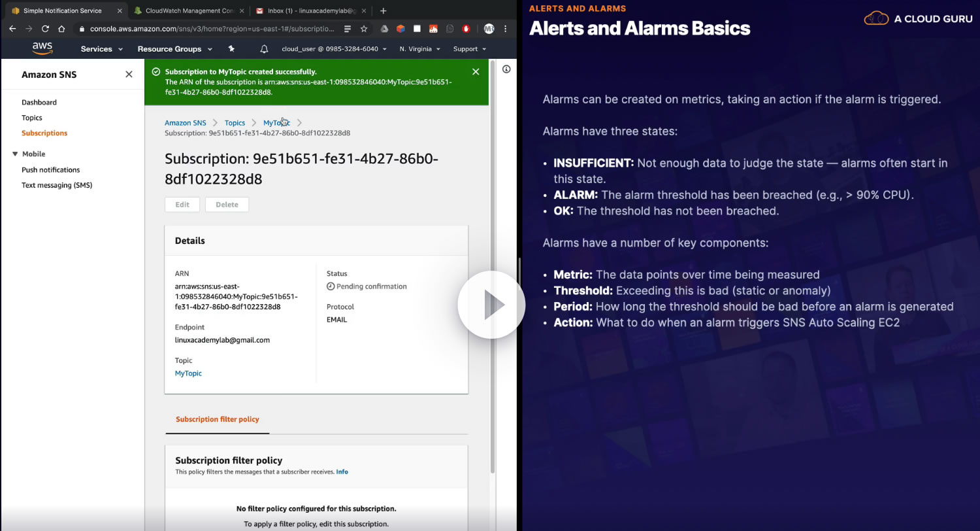Close the Simple Notification Service tab
The height and width of the screenshot is (531, 980).
point(120,10)
